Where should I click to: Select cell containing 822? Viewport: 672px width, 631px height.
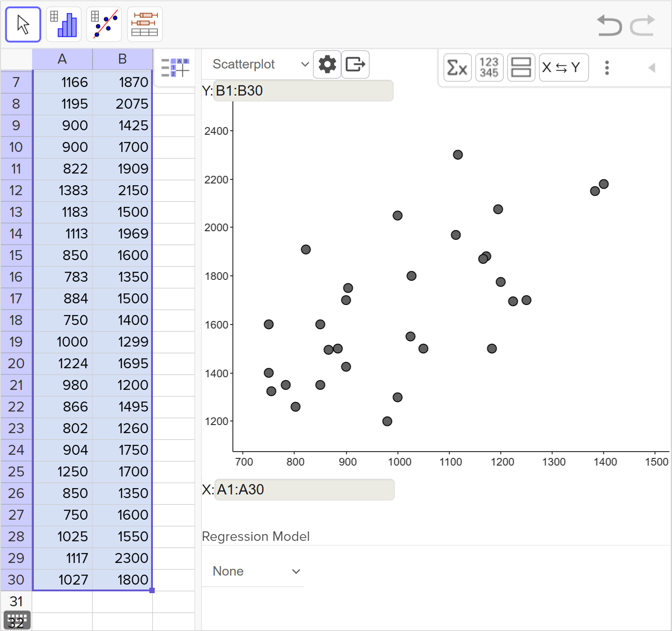[x=62, y=169]
